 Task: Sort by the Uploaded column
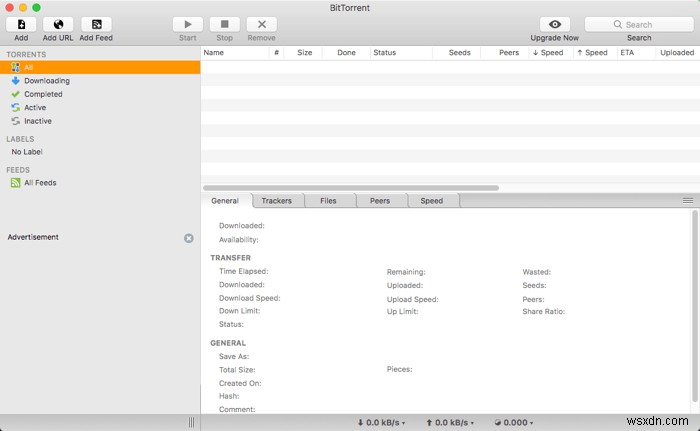[x=677, y=53]
